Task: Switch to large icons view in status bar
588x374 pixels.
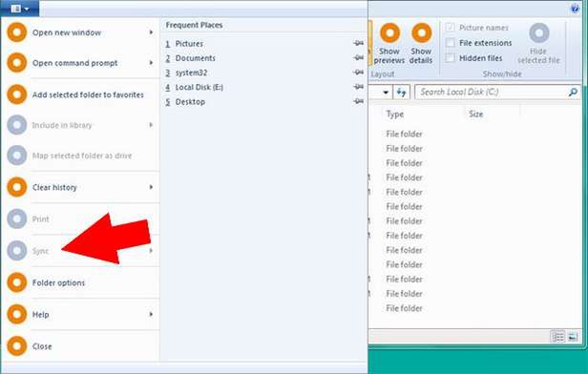Action: [x=573, y=337]
